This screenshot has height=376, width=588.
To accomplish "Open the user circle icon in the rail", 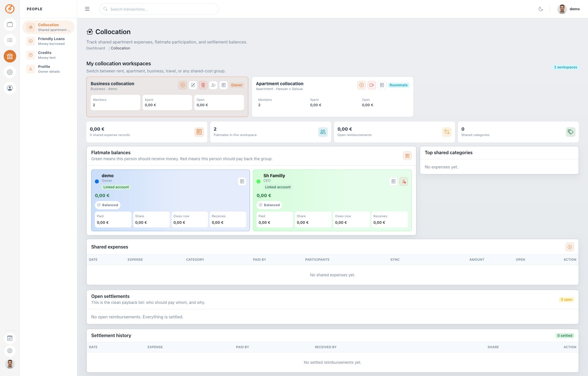I will 10,88.
